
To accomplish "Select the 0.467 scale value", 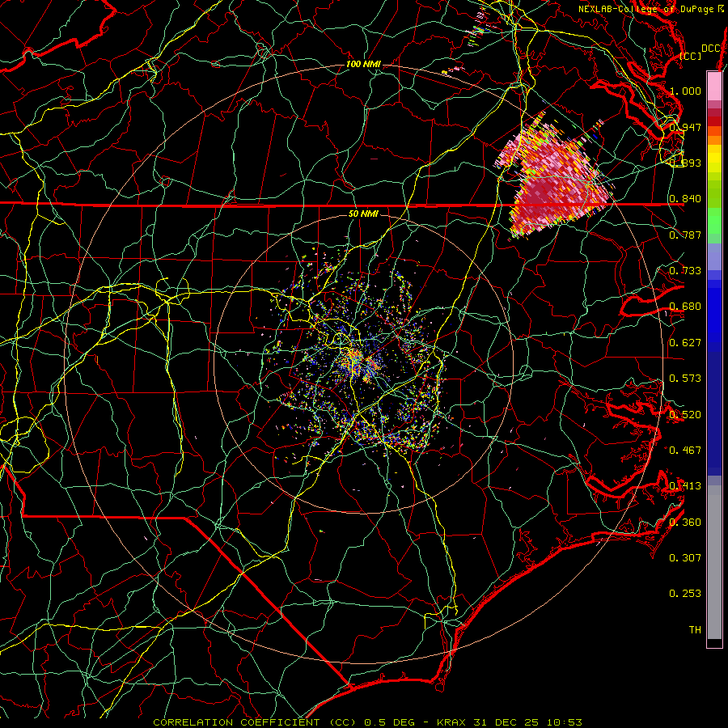I will 685,451.
